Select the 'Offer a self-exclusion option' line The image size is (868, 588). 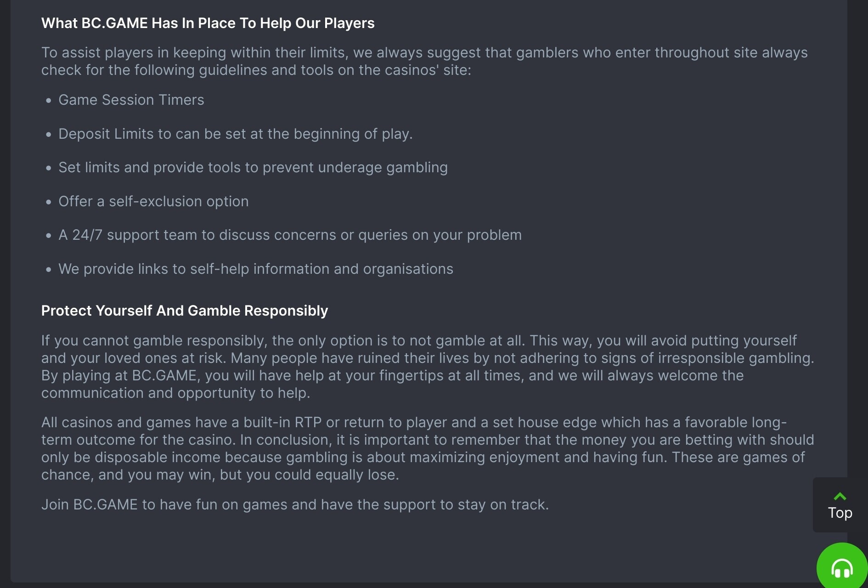[153, 201]
